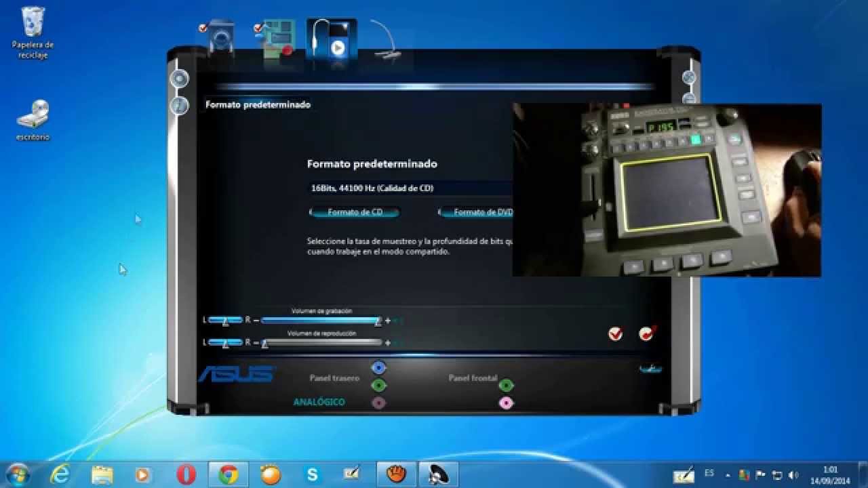Open the microphone cable device tab
Screen dimensions: 868x488
386,41
